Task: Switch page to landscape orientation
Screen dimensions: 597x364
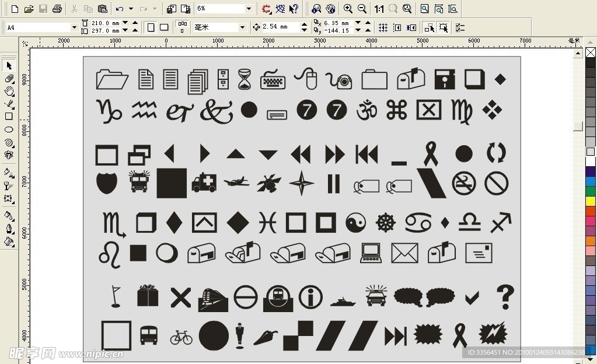Action: coord(164,27)
